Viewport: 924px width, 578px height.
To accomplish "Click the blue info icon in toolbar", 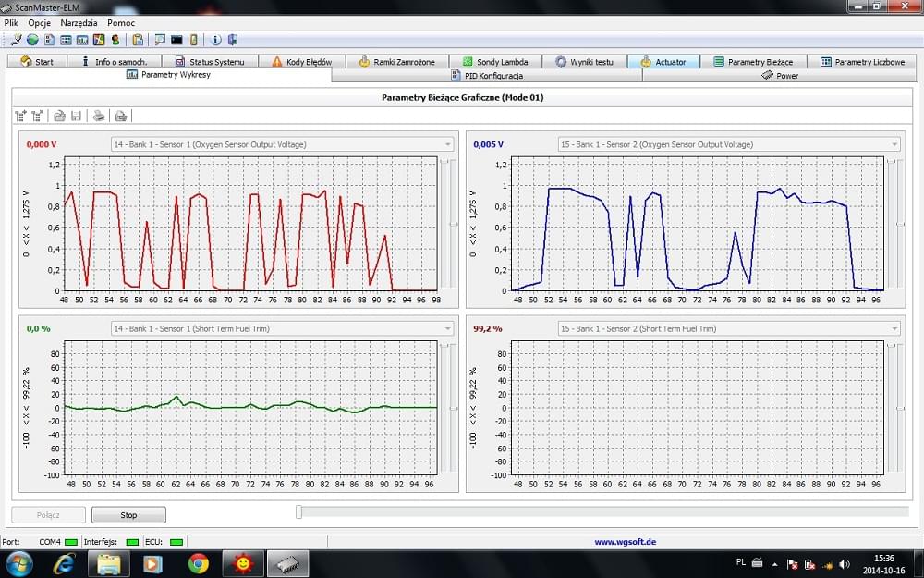I will (x=216, y=40).
